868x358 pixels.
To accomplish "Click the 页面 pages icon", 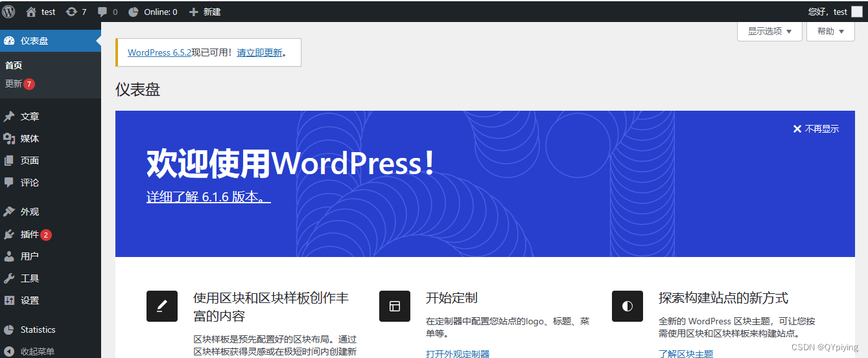I will click(9, 161).
